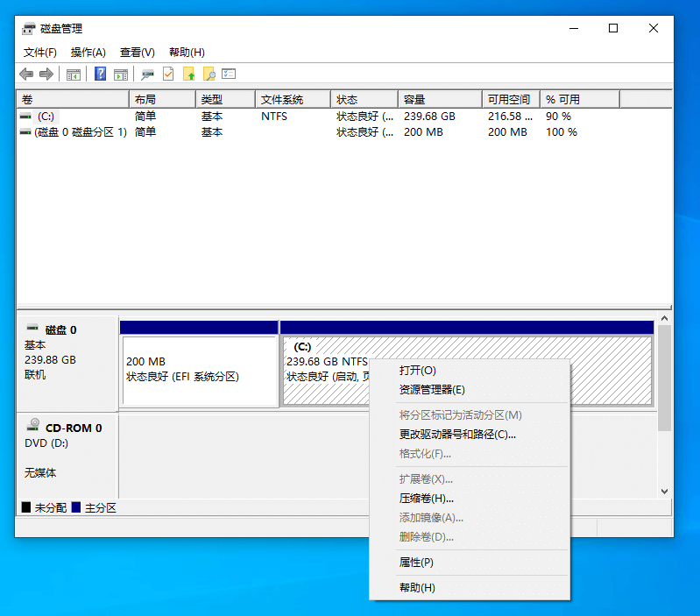Click the connect drive toolbar icon
Image resolution: width=700 pixels, height=616 pixels.
coord(147,74)
